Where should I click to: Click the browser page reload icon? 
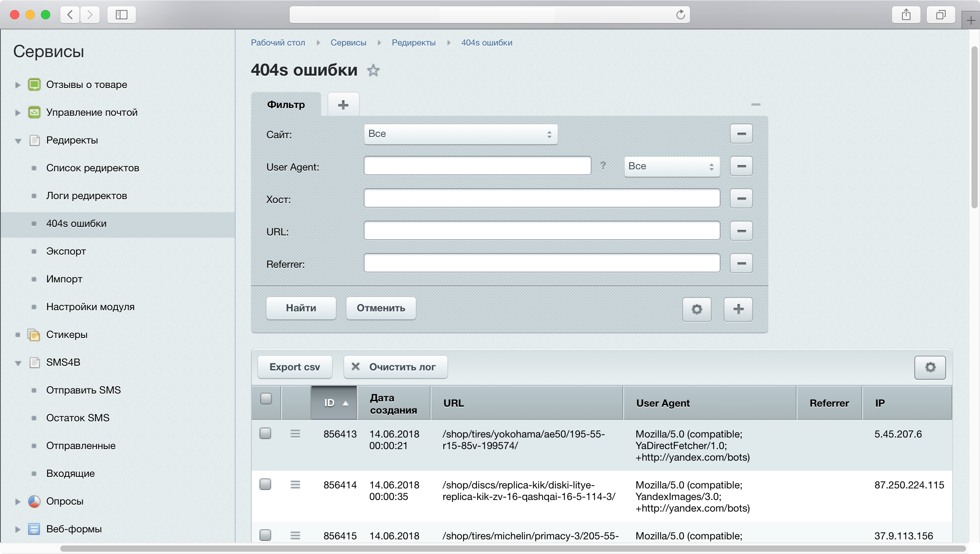click(x=680, y=15)
